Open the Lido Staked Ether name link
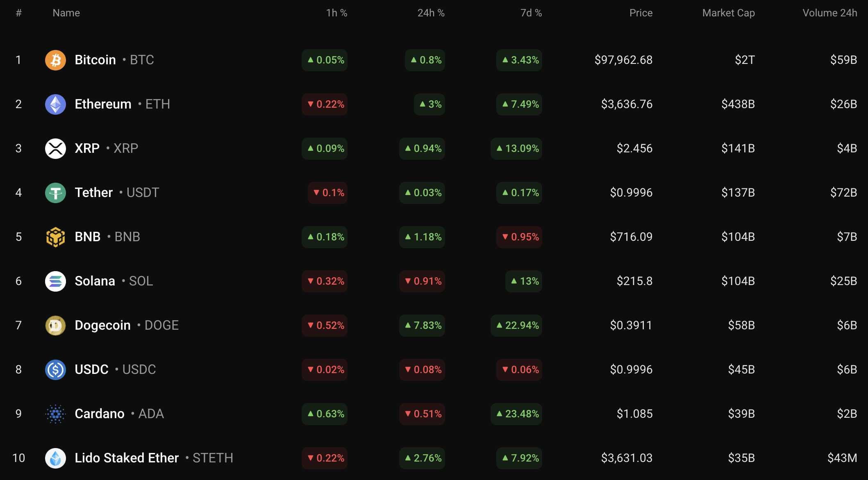The image size is (868, 480). click(x=127, y=458)
